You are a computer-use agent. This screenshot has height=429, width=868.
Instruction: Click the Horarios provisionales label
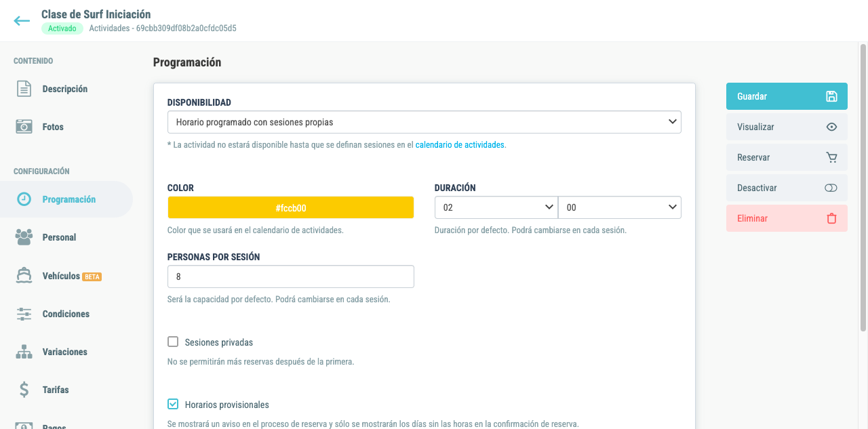pos(227,405)
